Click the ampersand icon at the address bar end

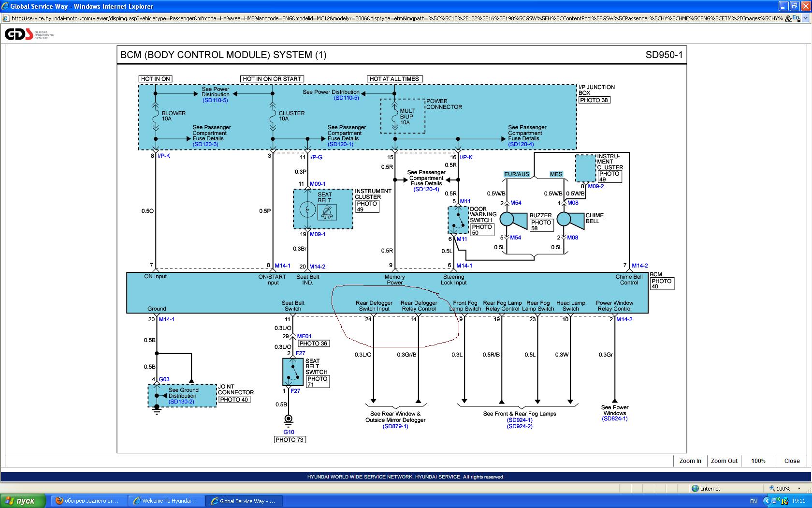pyautogui.click(x=788, y=18)
